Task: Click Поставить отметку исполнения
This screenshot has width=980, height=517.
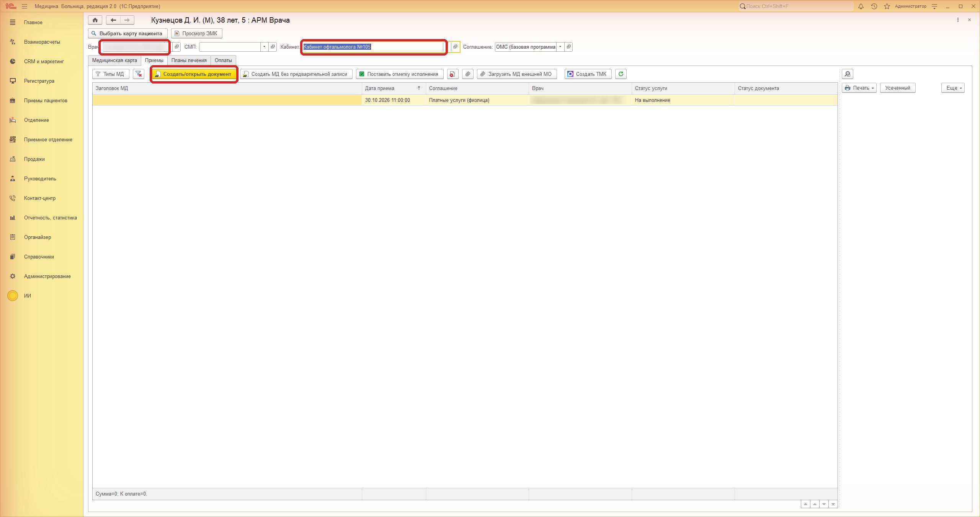Action: [x=400, y=74]
